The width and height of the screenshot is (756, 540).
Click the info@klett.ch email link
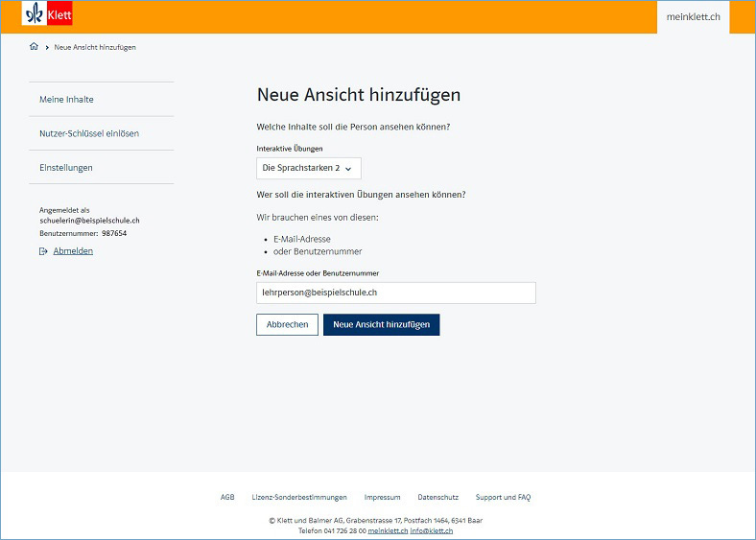tap(432, 530)
